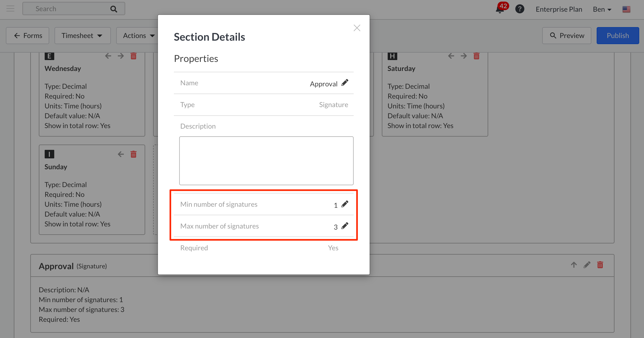This screenshot has width=644, height=338.
Task: Change the language with the US flag
Action: click(x=626, y=9)
